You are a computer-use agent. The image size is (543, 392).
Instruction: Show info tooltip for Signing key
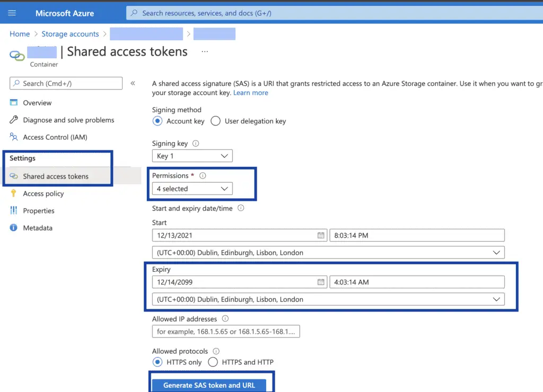(x=196, y=143)
